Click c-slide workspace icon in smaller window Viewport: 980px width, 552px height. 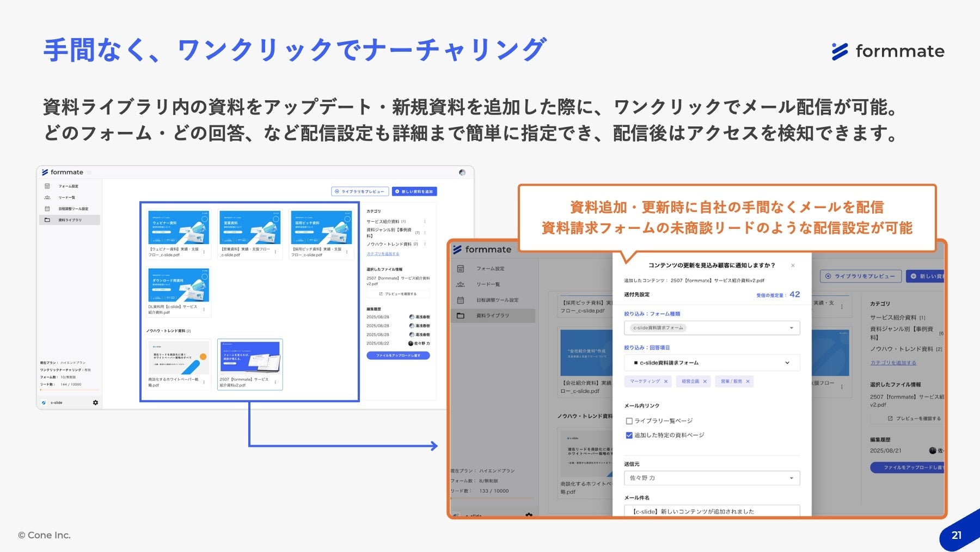point(44,403)
